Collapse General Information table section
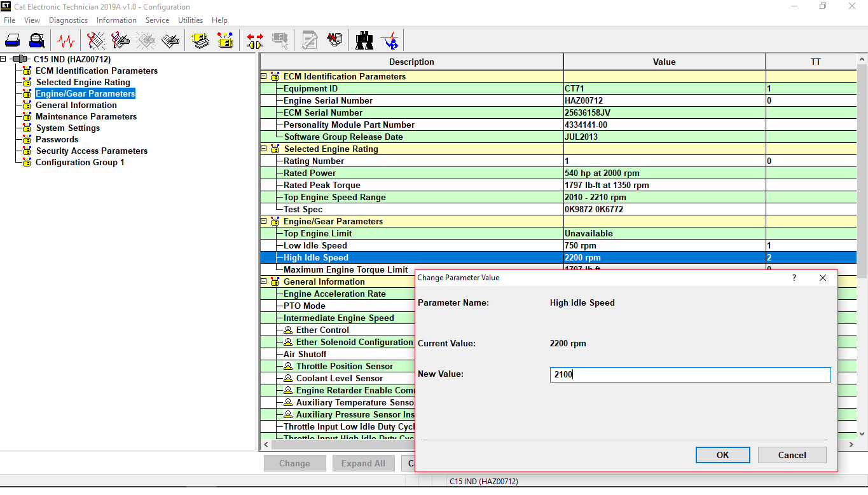Viewport: 868px width, 495px height. tap(264, 282)
